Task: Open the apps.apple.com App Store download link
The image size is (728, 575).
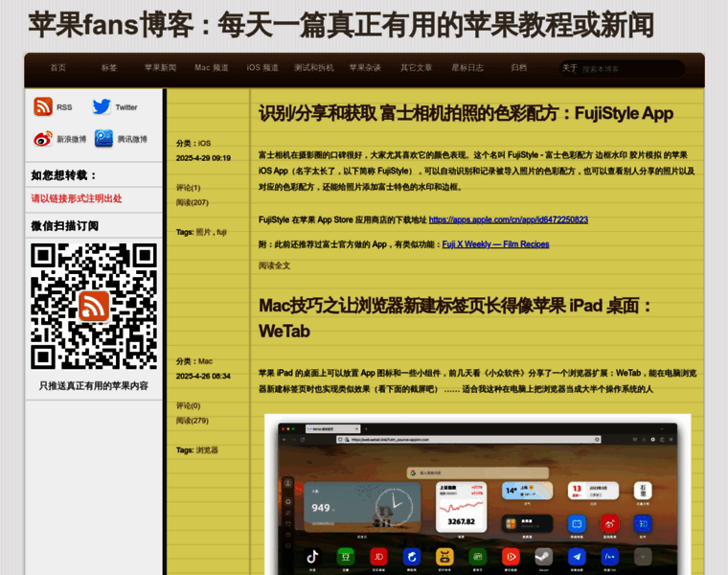Action: 509,219
